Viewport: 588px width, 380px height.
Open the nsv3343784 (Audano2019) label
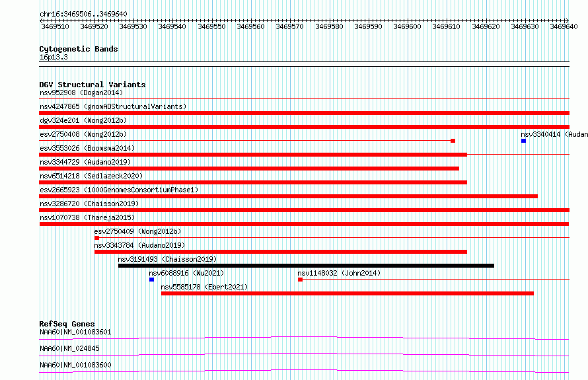139,245
